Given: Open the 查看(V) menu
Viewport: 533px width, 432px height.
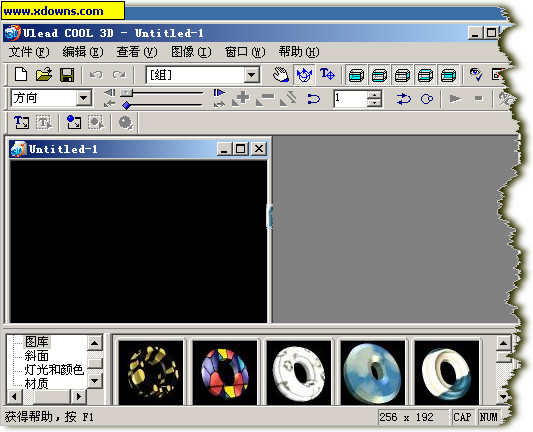Looking at the screenshot, I should point(137,52).
